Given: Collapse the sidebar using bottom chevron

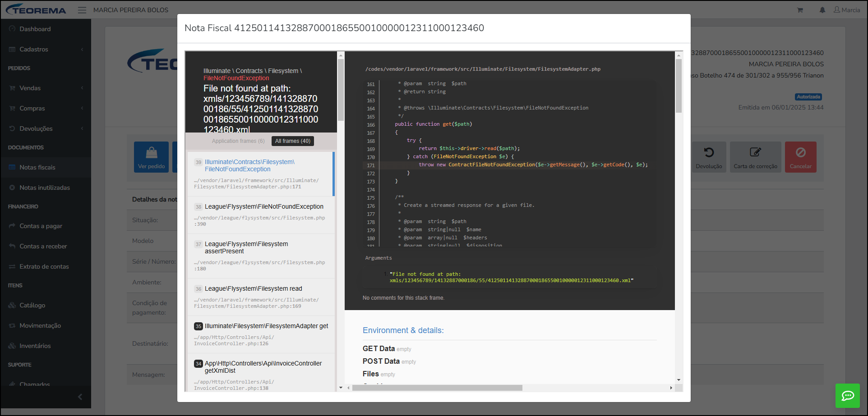Looking at the screenshot, I should (x=80, y=397).
